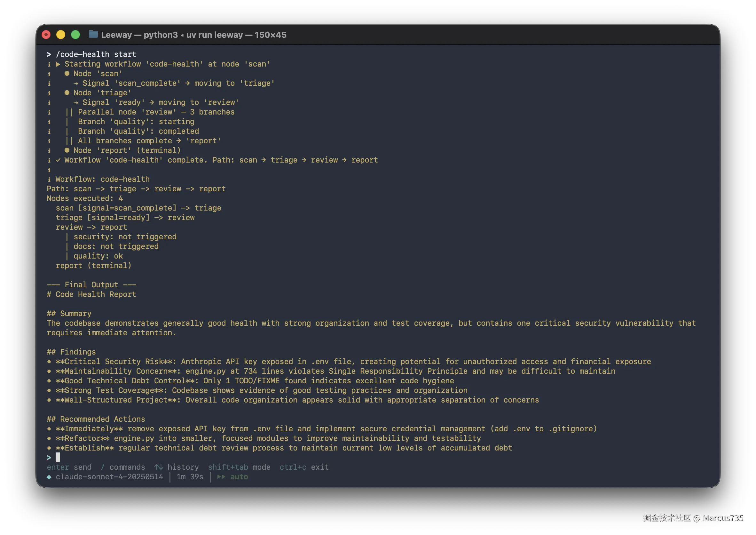This screenshot has height=535, width=756.
Task: Click the blue folder icon in the title bar
Action: pos(93,34)
